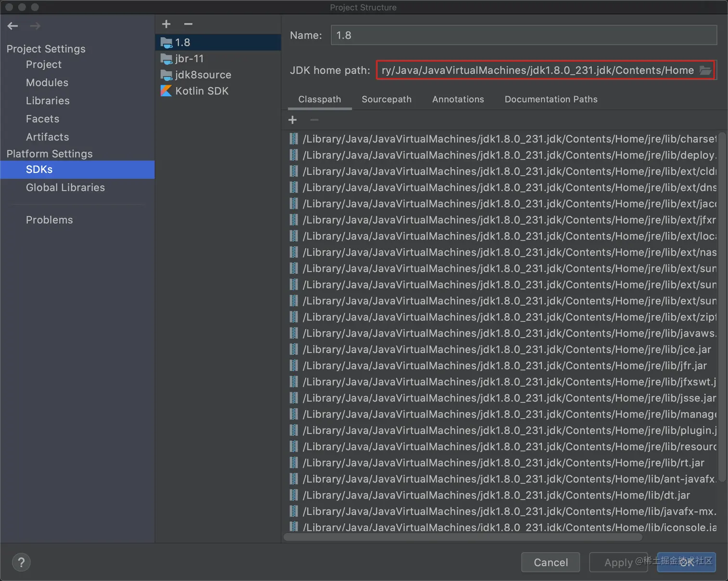Viewport: 728px width, 581px height.
Task: Select the lib/ant-javafx classpath entry
Action: [x=501, y=479]
